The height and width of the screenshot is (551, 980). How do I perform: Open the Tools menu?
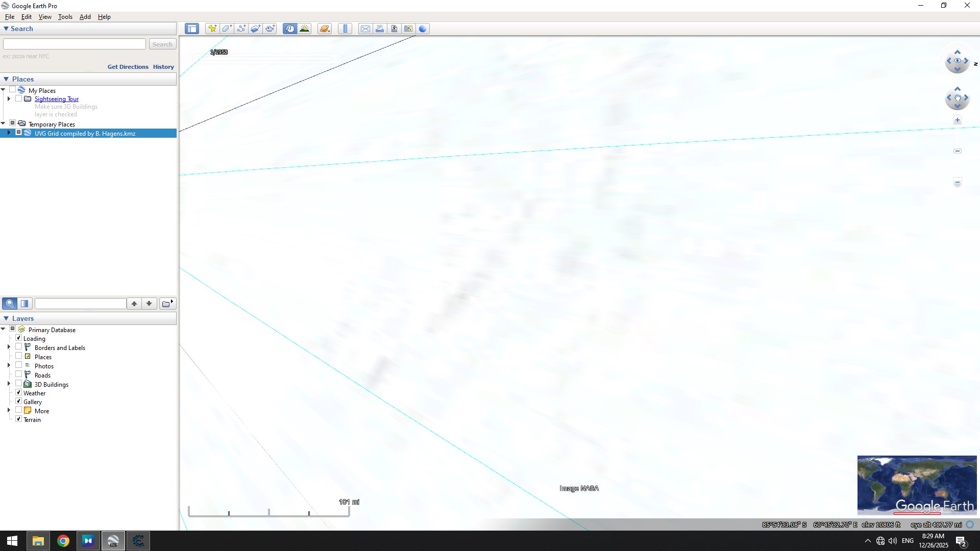click(x=65, y=17)
